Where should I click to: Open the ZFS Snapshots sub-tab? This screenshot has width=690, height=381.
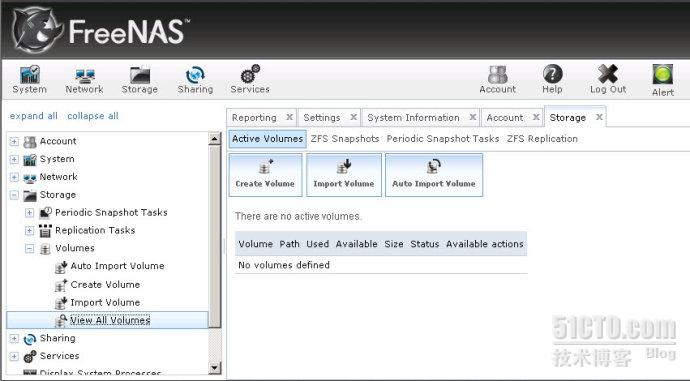click(345, 139)
